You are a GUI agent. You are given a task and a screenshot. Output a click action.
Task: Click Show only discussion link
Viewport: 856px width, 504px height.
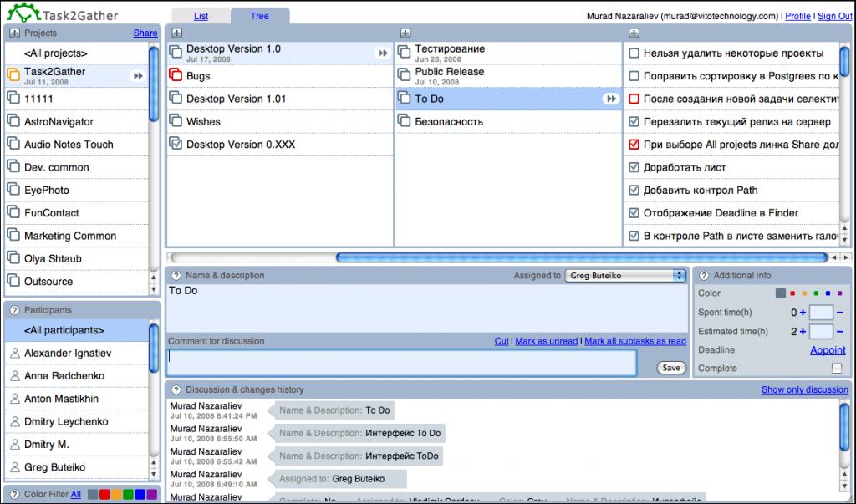[x=805, y=389]
